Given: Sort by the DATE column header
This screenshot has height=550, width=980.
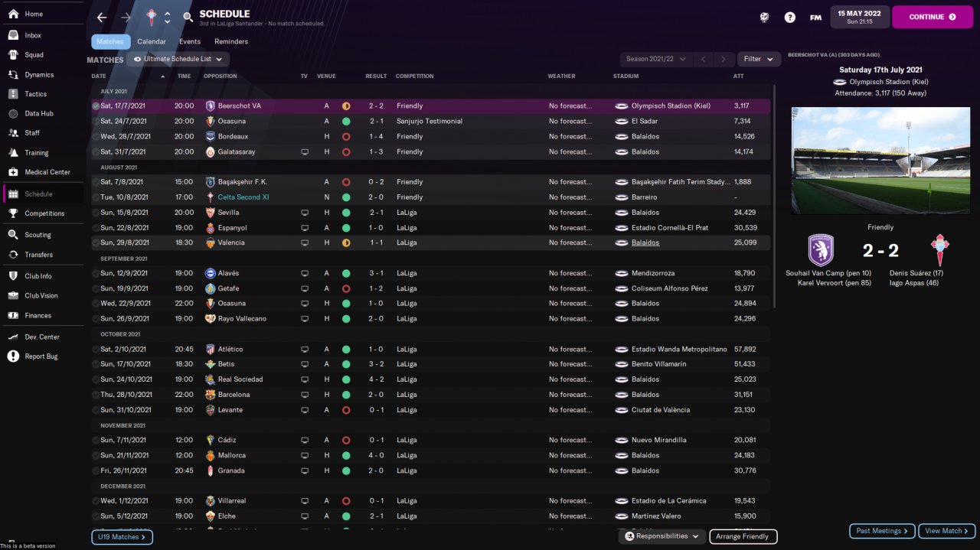Looking at the screenshot, I should click(99, 76).
